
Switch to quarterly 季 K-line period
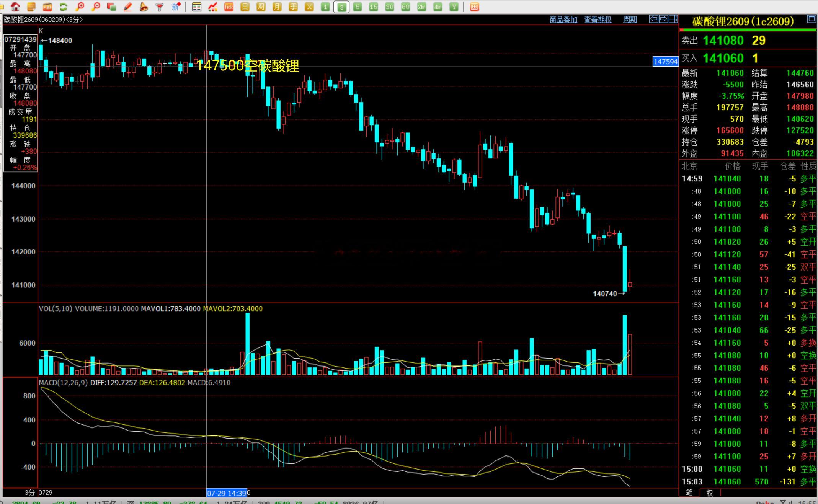point(293,7)
